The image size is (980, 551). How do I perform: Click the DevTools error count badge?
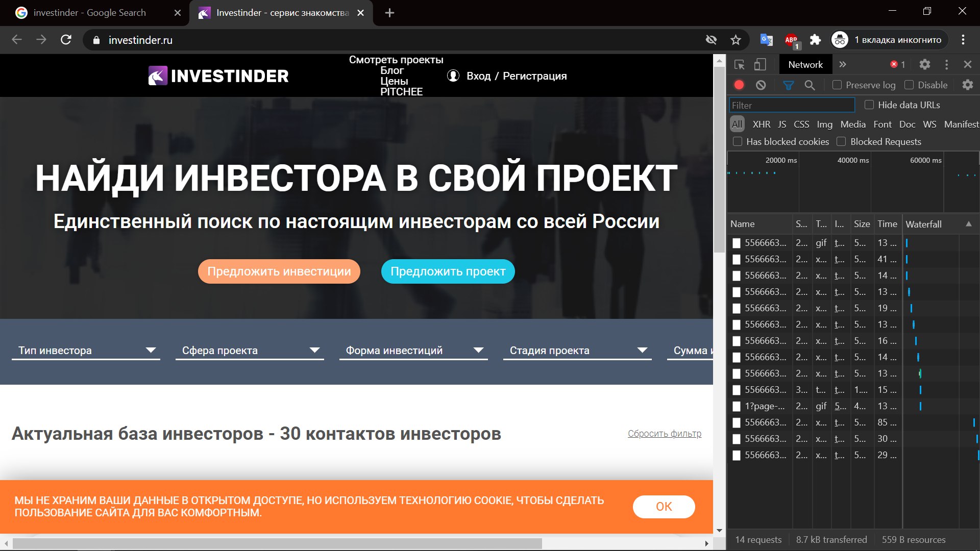point(898,65)
